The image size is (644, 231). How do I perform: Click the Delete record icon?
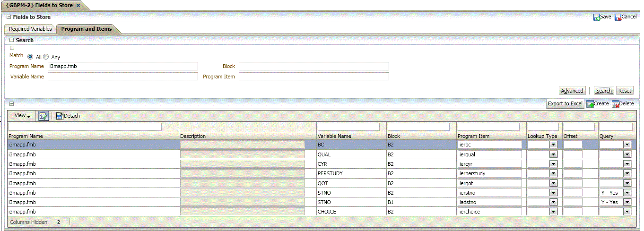pyautogui.click(x=616, y=104)
